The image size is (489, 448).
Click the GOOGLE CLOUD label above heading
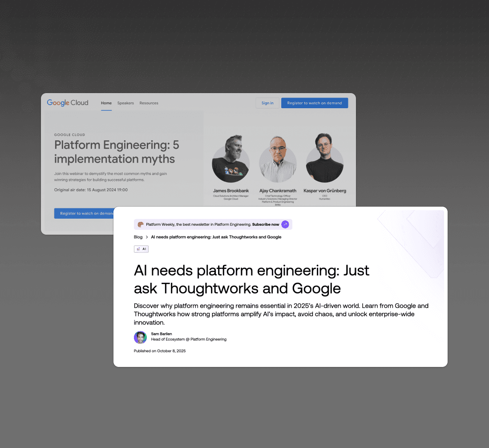(69, 135)
